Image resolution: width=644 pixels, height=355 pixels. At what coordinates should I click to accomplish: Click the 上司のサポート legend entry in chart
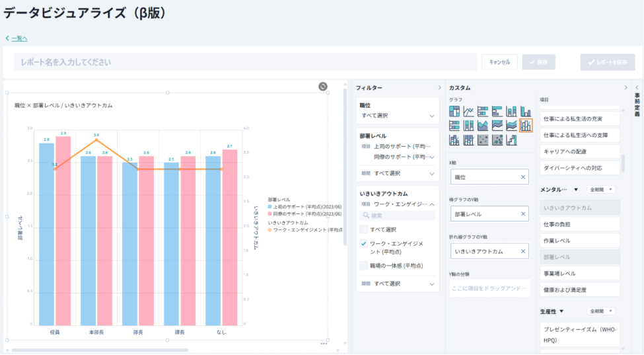click(304, 207)
